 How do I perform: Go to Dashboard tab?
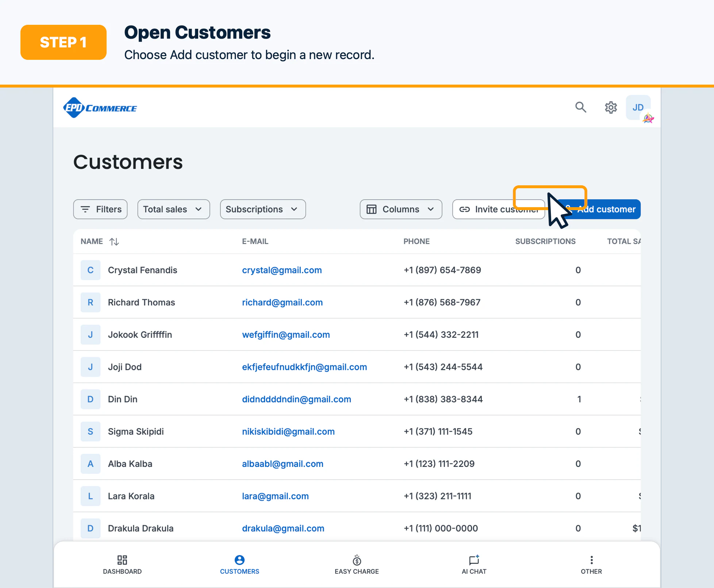coord(122,565)
